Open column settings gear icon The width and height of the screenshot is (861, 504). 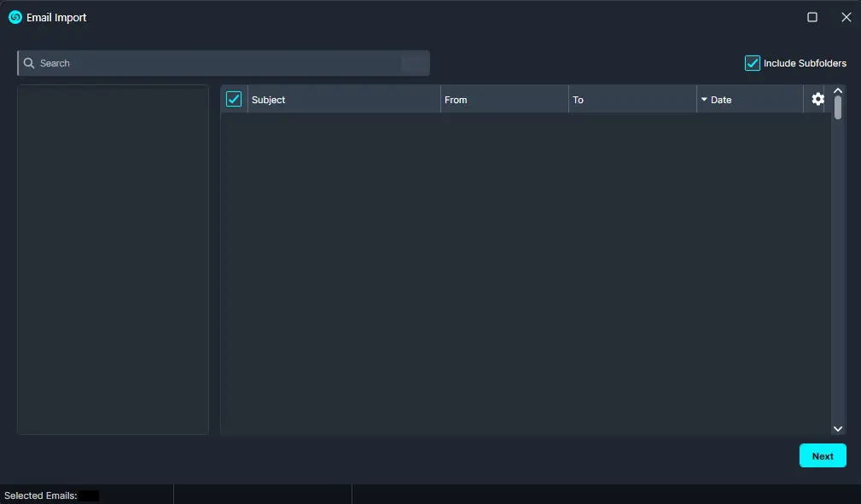coord(817,99)
